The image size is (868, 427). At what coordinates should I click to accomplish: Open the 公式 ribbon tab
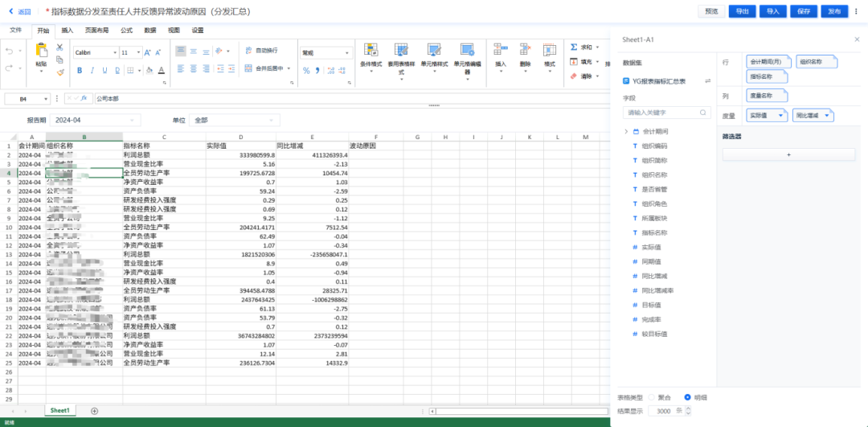[x=126, y=30]
